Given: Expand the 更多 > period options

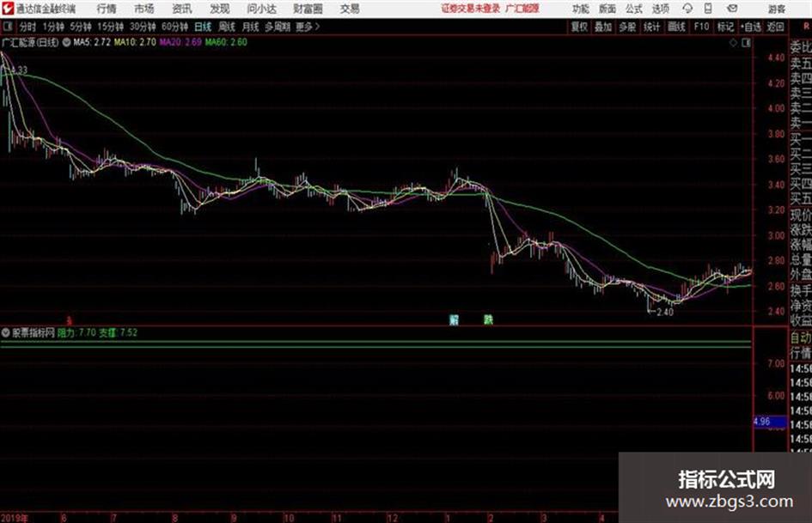Looking at the screenshot, I should tap(308, 27).
